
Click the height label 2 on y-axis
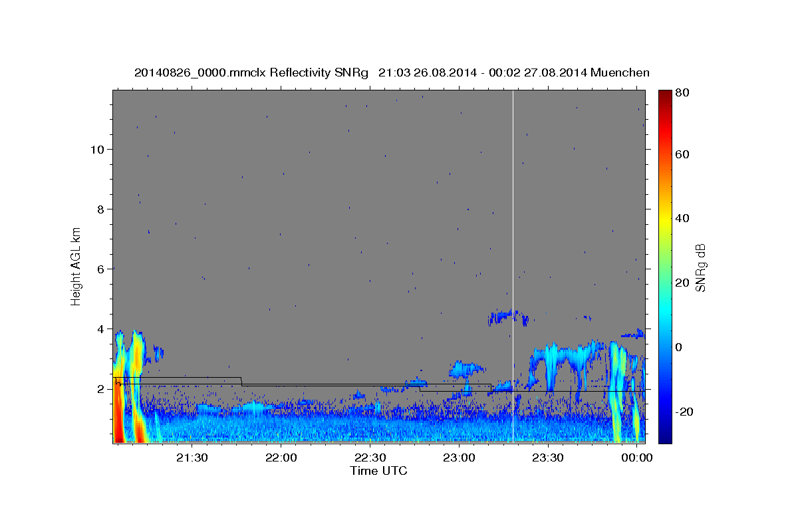point(101,388)
